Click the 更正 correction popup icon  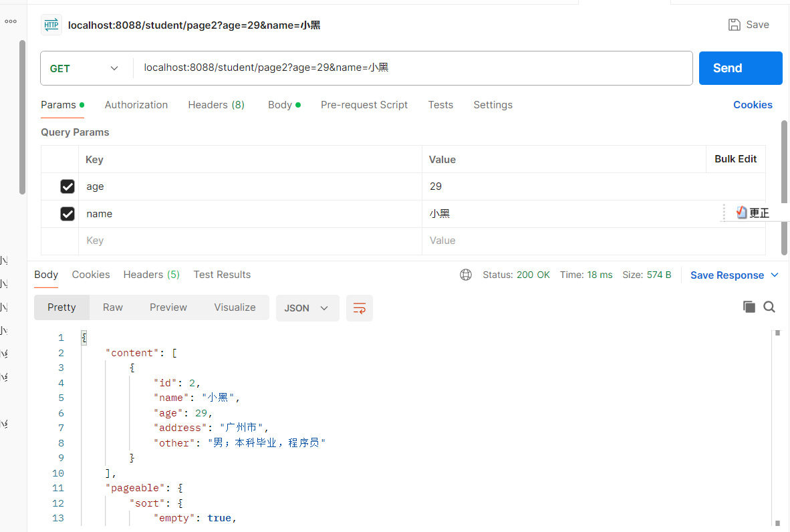741,213
